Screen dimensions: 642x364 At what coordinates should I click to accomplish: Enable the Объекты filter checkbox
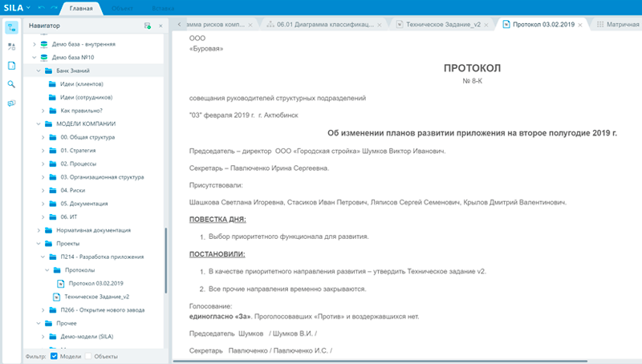89,356
